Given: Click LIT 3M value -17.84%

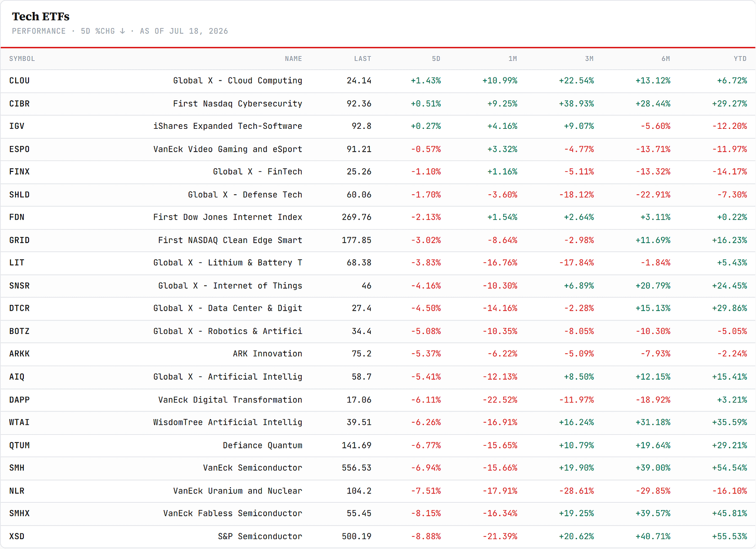Looking at the screenshot, I should coord(576,263).
